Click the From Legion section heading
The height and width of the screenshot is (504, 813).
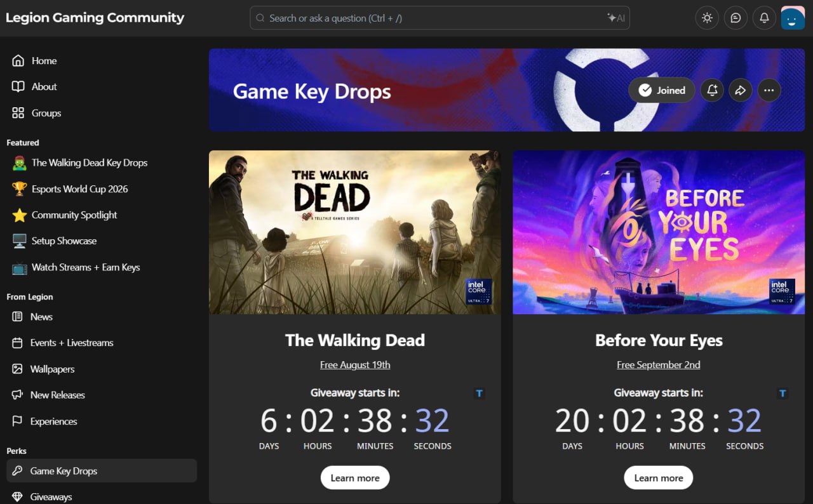[x=30, y=297]
